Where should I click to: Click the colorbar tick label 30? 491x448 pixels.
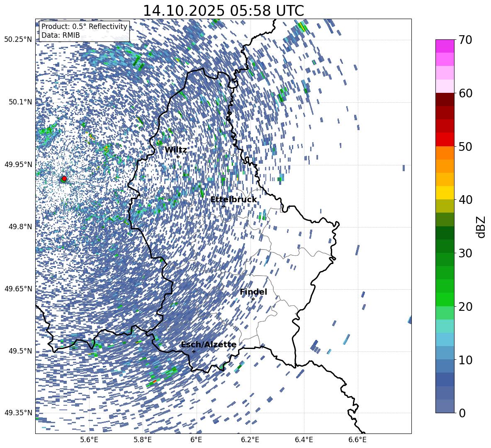[x=465, y=253]
